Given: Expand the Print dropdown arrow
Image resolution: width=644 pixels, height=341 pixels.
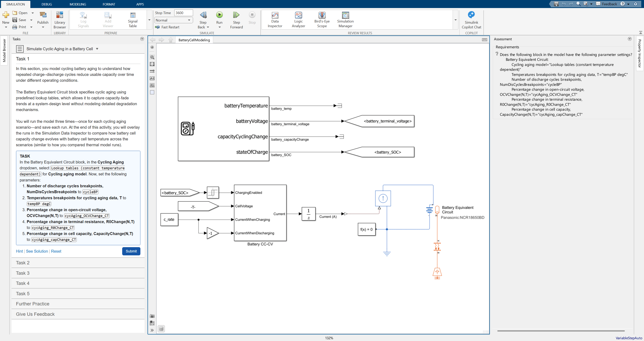Looking at the screenshot, I should click(x=31, y=27).
